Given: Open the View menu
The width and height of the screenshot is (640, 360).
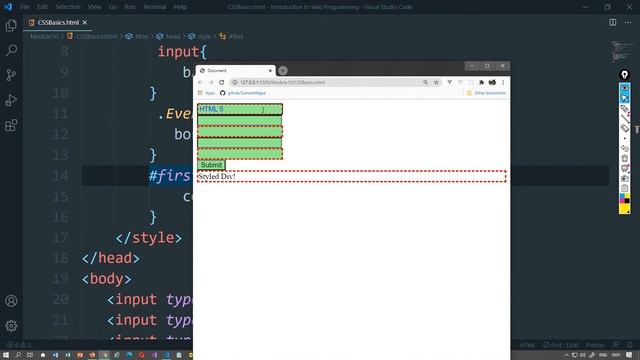Looking at the screenshot, I should point(94,7).
